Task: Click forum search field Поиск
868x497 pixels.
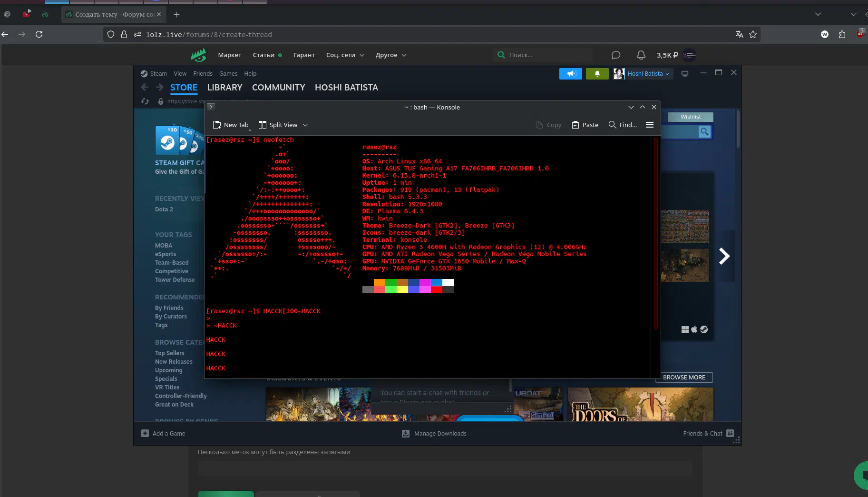Action: click(x=542, y=55)
